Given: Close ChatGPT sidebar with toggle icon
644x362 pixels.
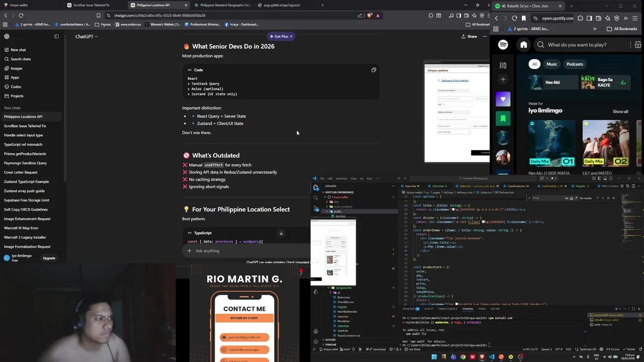Looking at the screenshot, I should [x=56, y=36].
